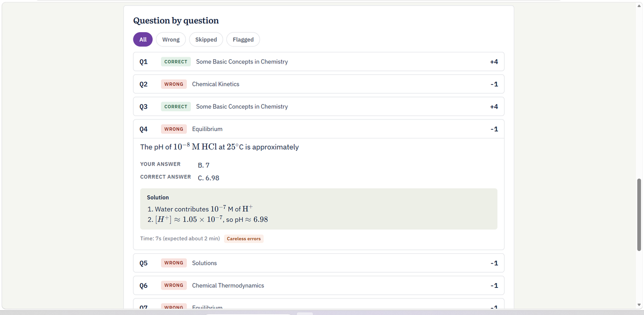
Task: Select the All filter pill
Action: [x=143, y=40]
